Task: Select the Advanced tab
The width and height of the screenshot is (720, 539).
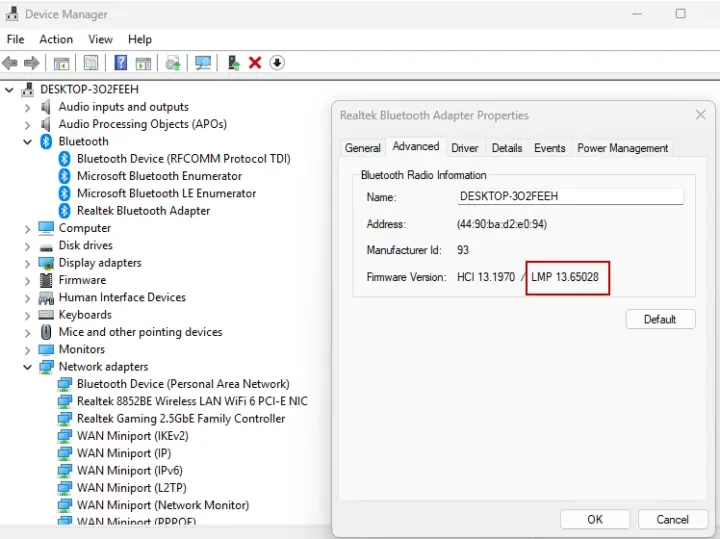Action: [x=416, y=146]
